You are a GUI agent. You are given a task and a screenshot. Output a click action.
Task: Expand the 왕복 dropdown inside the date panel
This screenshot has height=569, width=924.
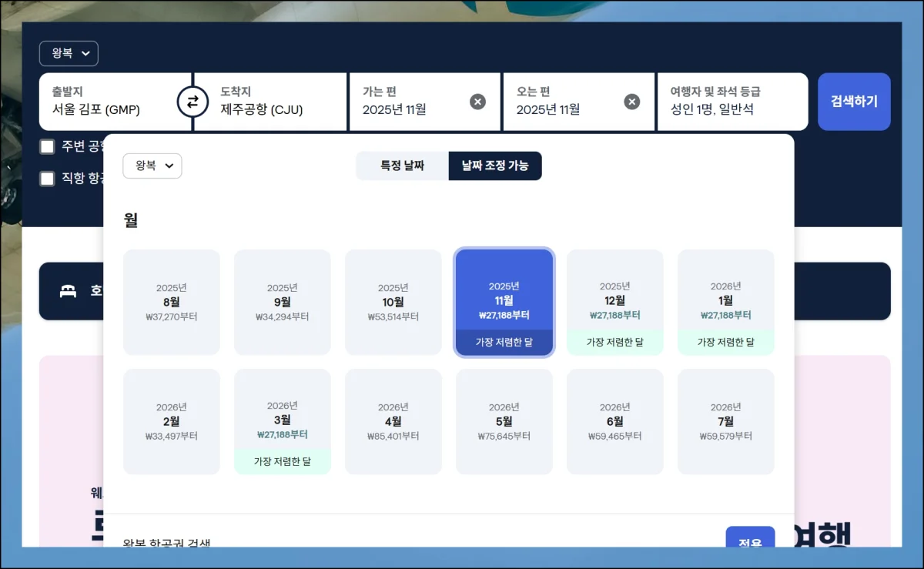152,166
